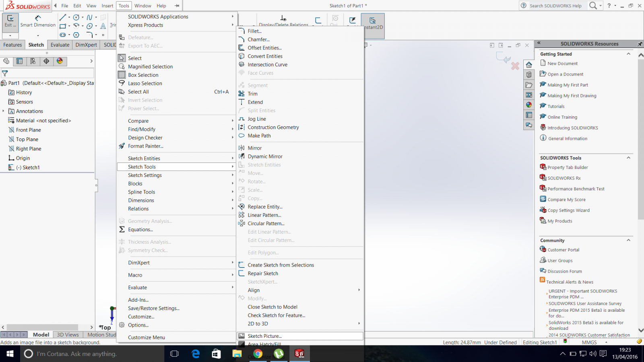Click the Convert Entities icon

pyautogui.click(x=242, y=56)
